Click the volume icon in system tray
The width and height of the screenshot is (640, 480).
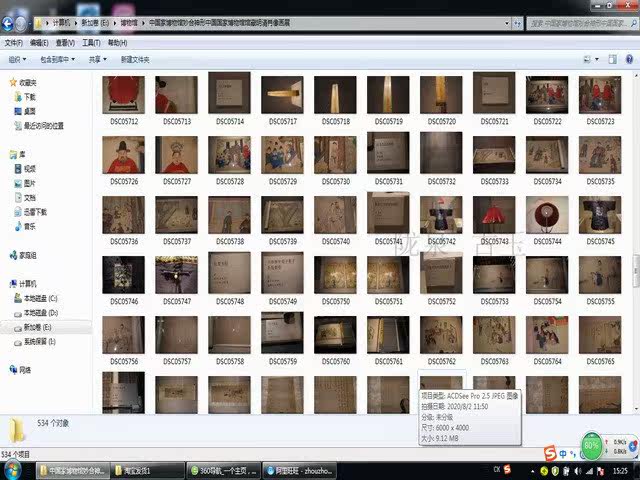(577, 471)
